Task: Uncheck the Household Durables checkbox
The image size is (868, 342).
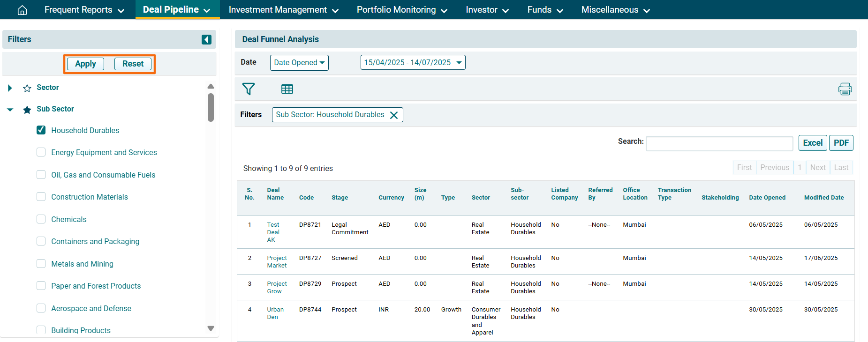Action: 41,130
